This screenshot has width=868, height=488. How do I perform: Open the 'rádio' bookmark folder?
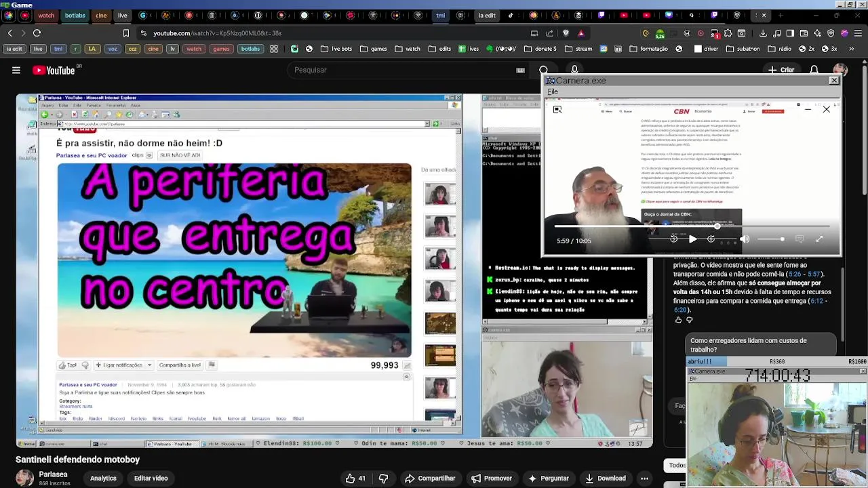(x=778, y=49)
